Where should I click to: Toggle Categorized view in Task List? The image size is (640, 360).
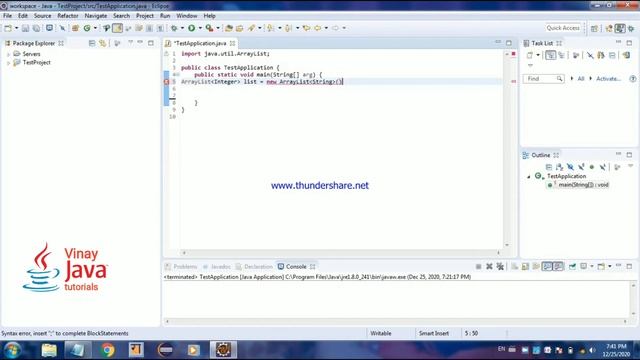tap(550, 55)
